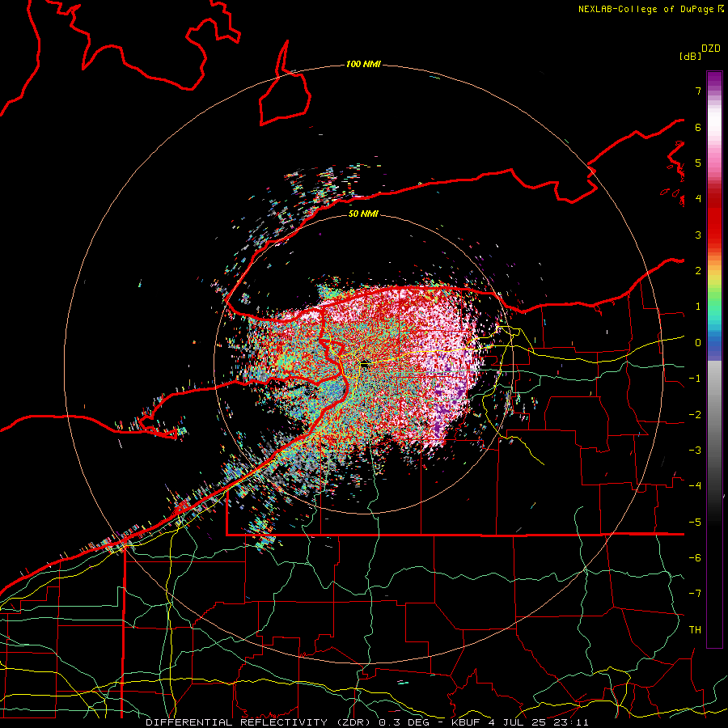Click the 23:11 timestamp in the caption
728x728 pixels.
(x=572, y=722)
